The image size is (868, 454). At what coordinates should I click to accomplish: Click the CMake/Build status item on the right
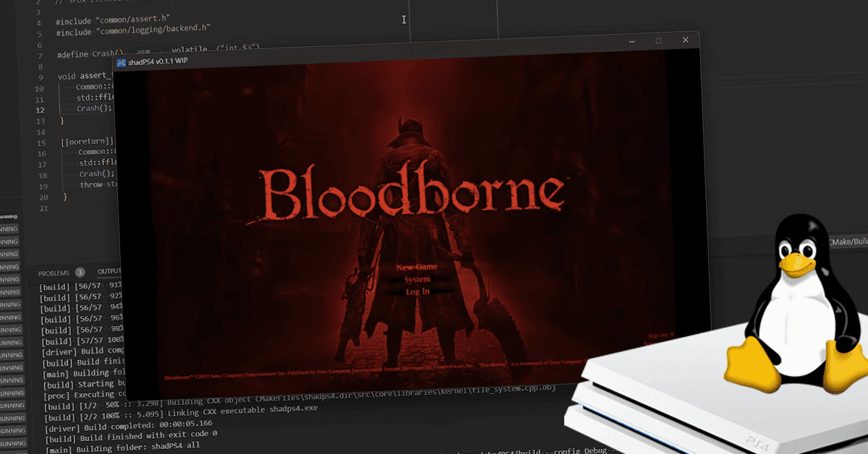point(848,241)
